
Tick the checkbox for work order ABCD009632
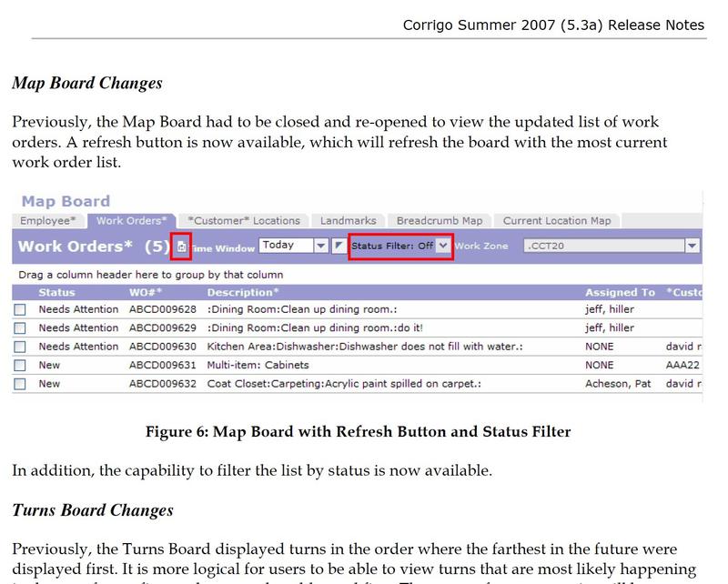(x=20, y=385)
